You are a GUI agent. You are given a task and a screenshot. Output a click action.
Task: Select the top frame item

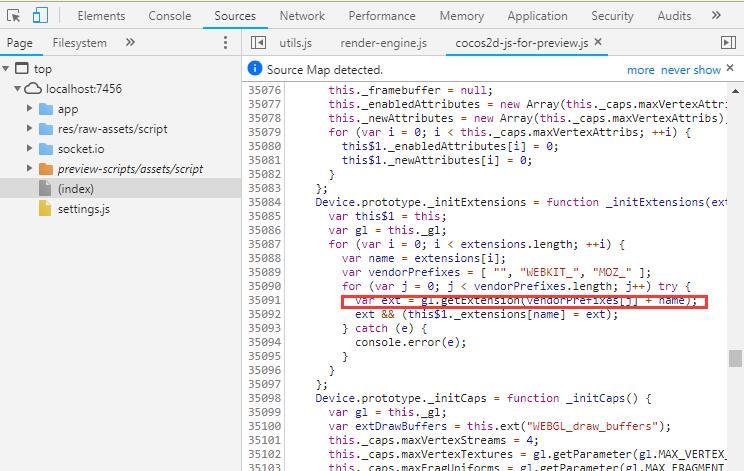(x=43, y=69)
